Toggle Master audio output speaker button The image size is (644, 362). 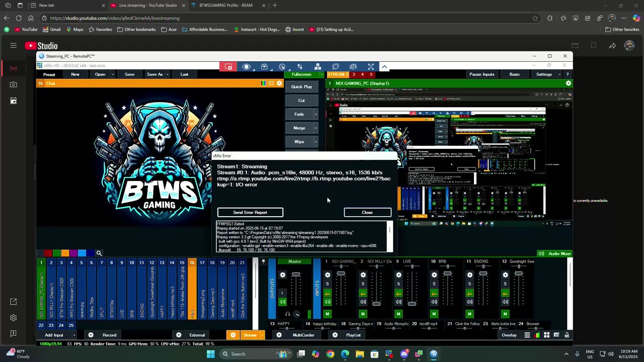click(x=282, y=302)
